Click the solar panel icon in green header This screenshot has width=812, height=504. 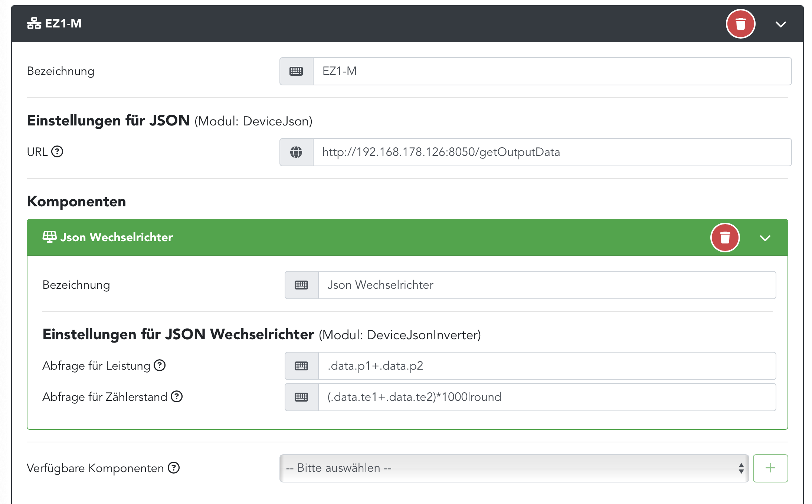pyautogui.click(x=49, y=237)
